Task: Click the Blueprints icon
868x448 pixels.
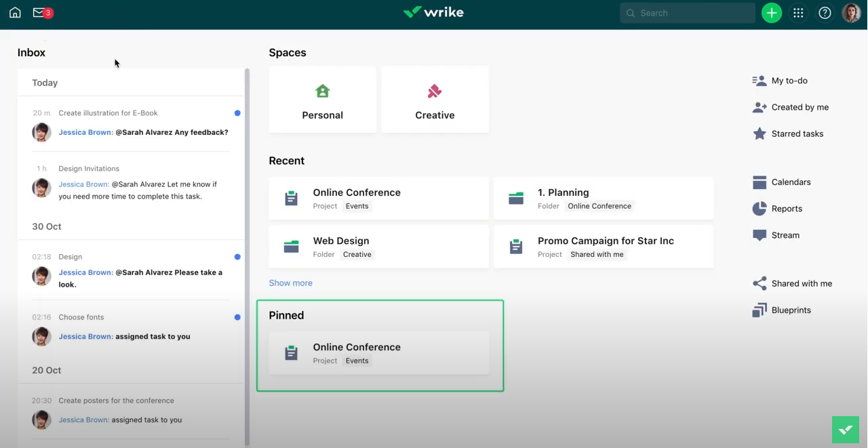Action: coord(759,310)
